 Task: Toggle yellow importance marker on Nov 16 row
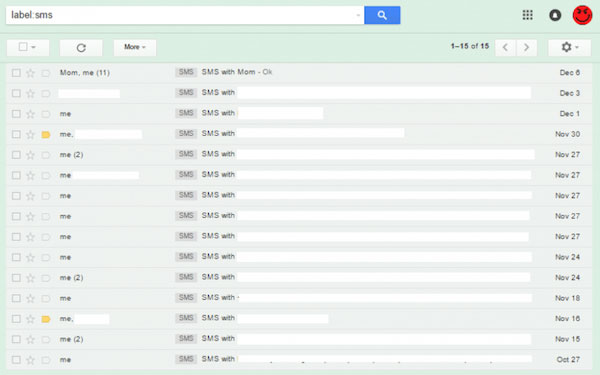(x=46, y=319)
